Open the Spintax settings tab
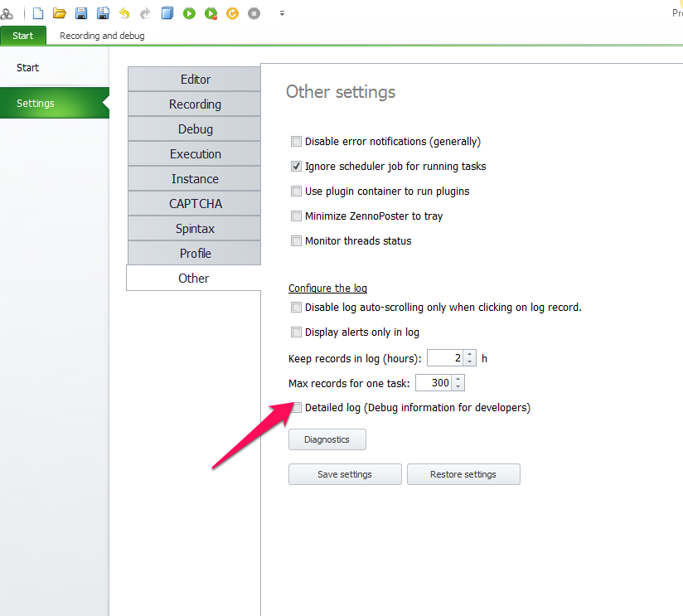This screenshot has height=616, width=683. click(x=194, y=228)
